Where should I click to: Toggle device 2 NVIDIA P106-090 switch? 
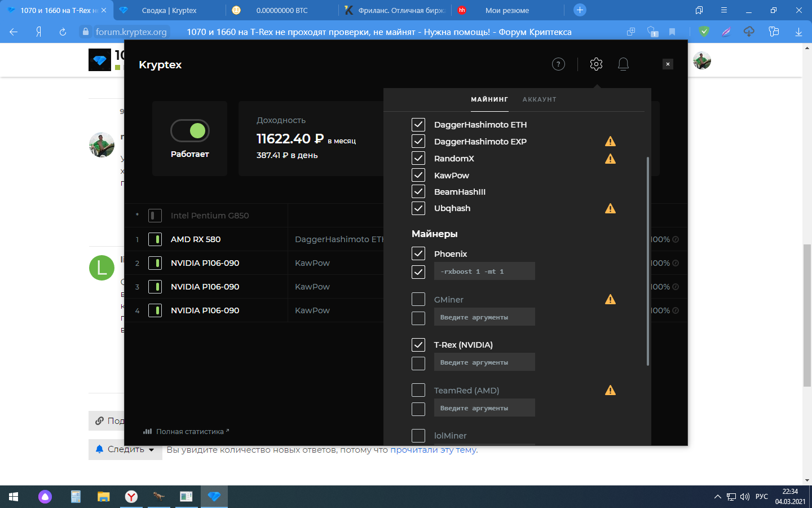pyautogui.click(x=155, y=263)
